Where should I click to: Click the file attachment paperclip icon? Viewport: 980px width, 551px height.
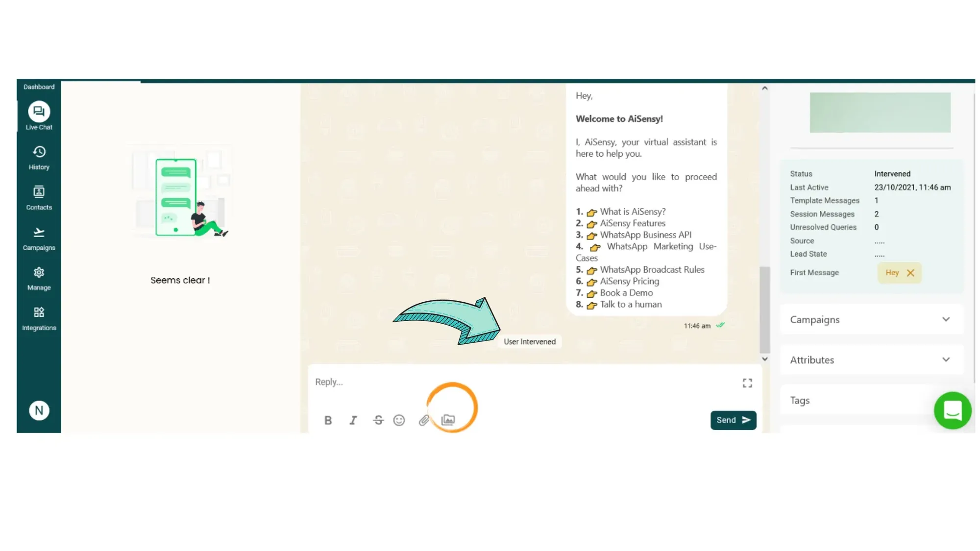click(423, 420)
